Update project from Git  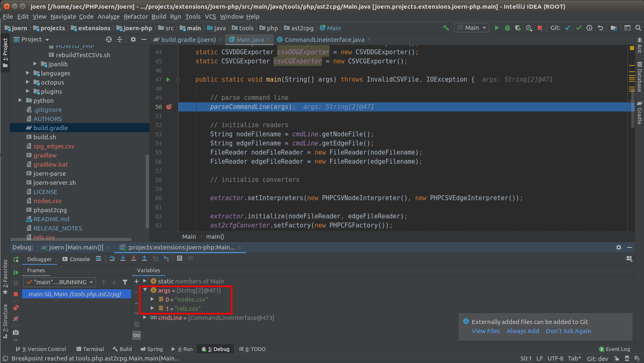point(568,28)
